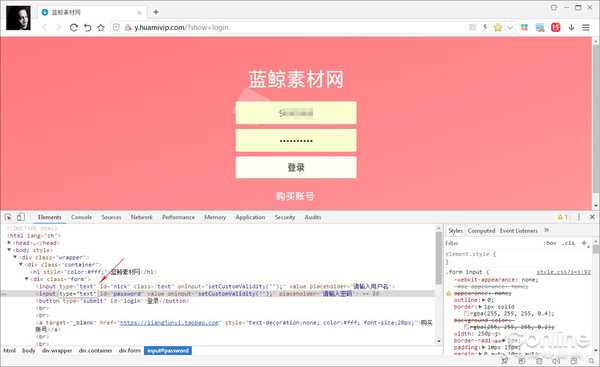Switch to the Elements tab

(49, 217)
